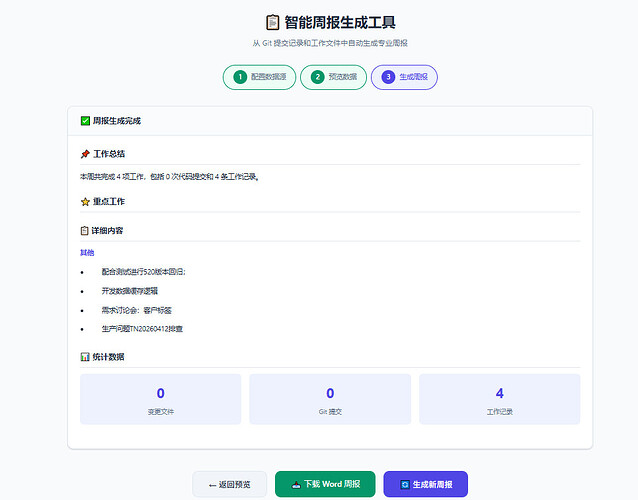This screenshot has height=500, width=638.
Task: Click the clipboard icon beside 详细内容
Action: coord(85,230)
